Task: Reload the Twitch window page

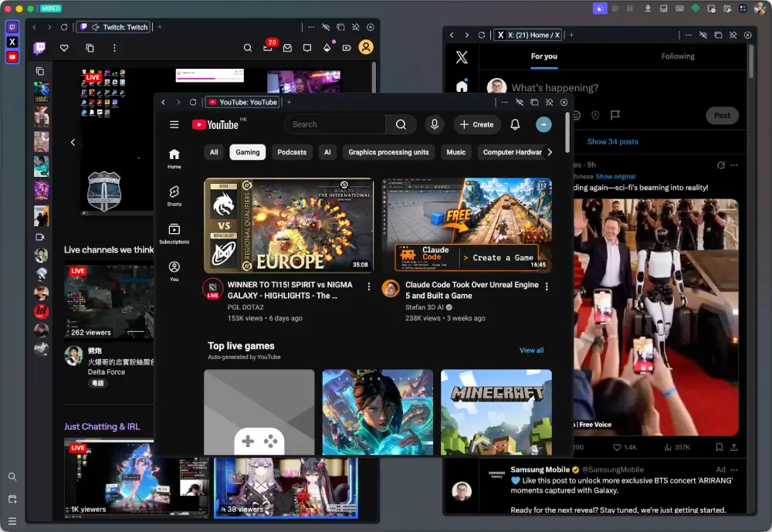Action: 64,27
